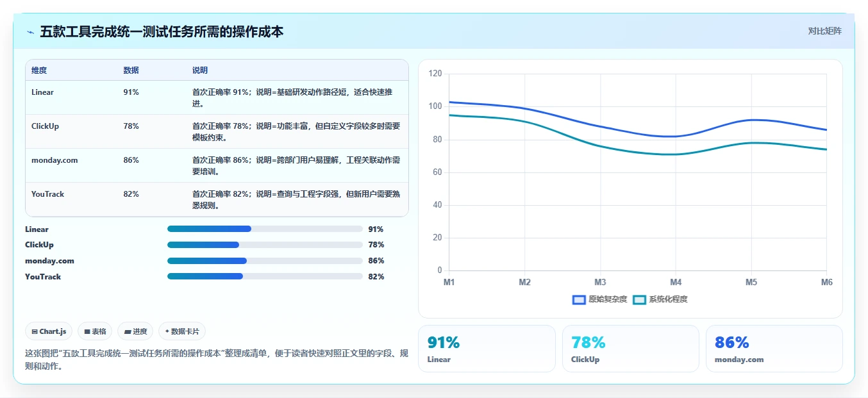Click the 120 y-axis value
Viewport: 868px width, 398px height.
(435, 74)
